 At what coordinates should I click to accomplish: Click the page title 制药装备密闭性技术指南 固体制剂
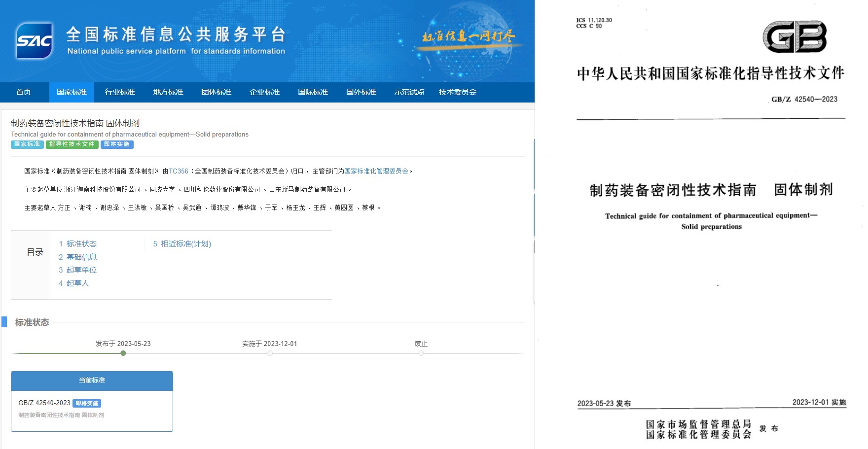point(75,123)
